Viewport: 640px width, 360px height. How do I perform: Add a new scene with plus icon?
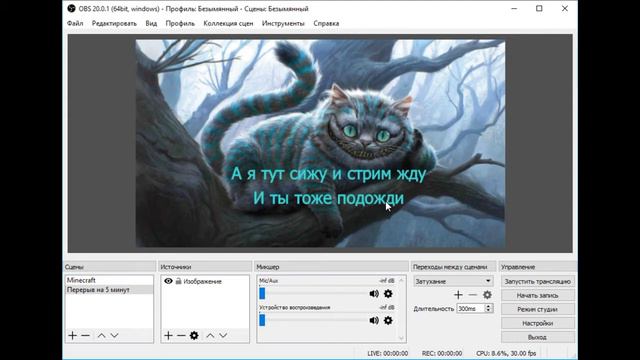point(72,336)
